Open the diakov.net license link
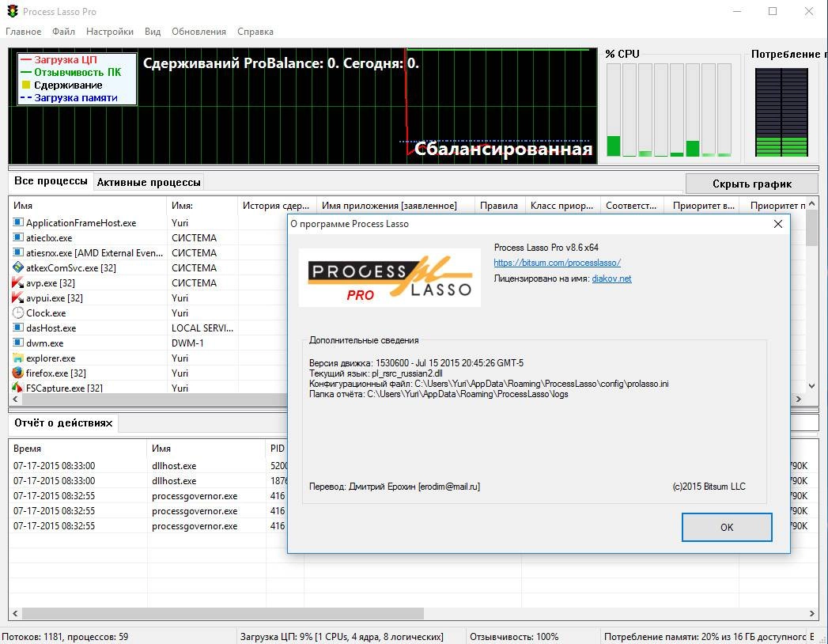Screen dimensions: 828x644 click(611, 278)
